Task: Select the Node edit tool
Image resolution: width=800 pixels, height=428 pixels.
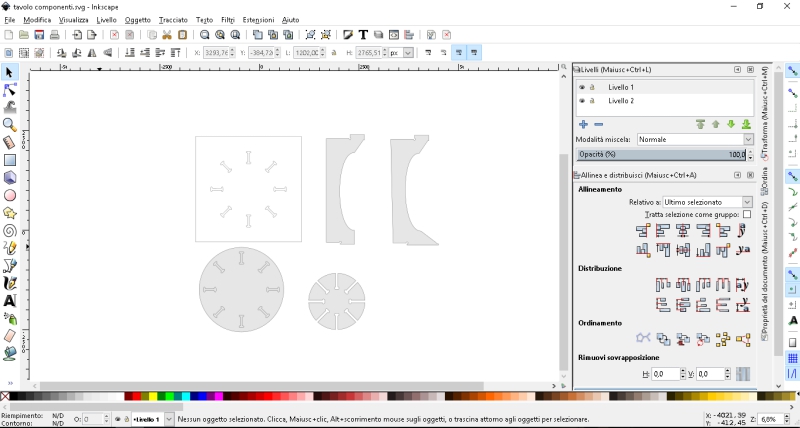Action: coord(9,90)
